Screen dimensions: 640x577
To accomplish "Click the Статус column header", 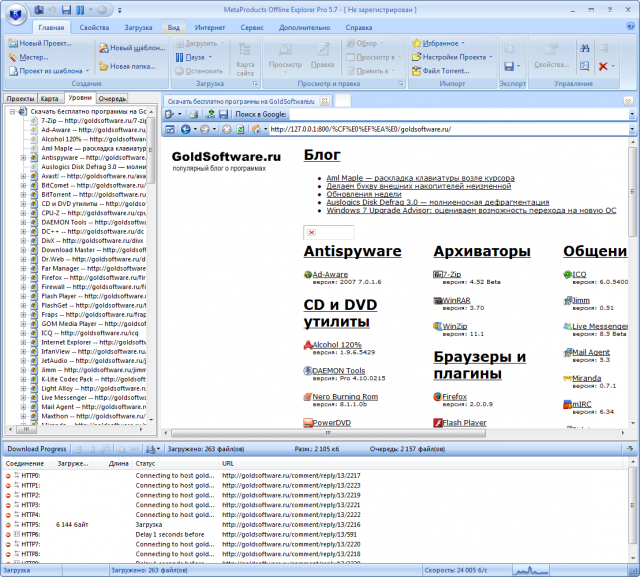I will tap(176, 464).
